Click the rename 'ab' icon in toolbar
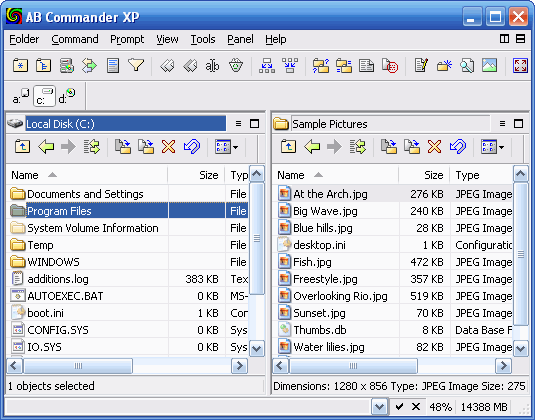Screen dimensions: 535x420 (212, 65)
